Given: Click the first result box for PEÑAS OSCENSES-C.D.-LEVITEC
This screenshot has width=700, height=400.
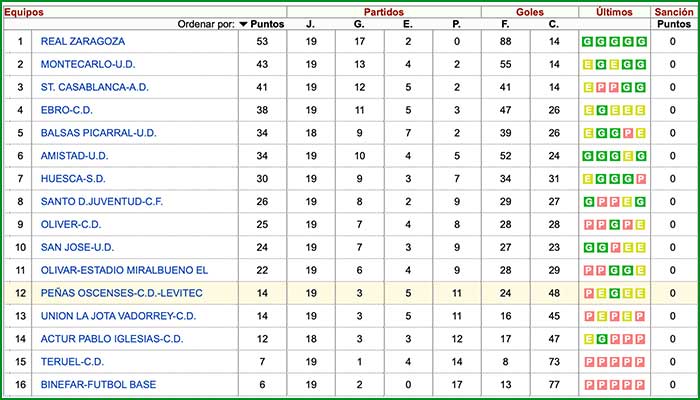Looking at the screenshot, I should pos(588,294).
